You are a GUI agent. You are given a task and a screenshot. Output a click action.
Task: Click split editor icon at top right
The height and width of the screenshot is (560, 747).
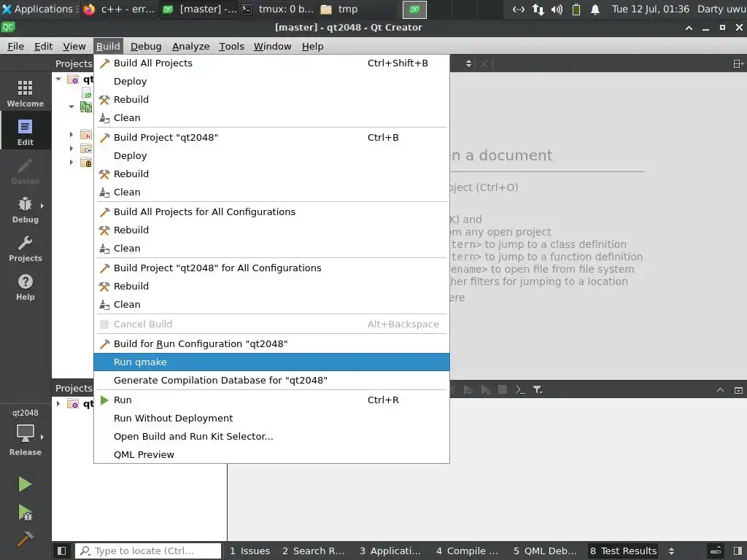738,63
